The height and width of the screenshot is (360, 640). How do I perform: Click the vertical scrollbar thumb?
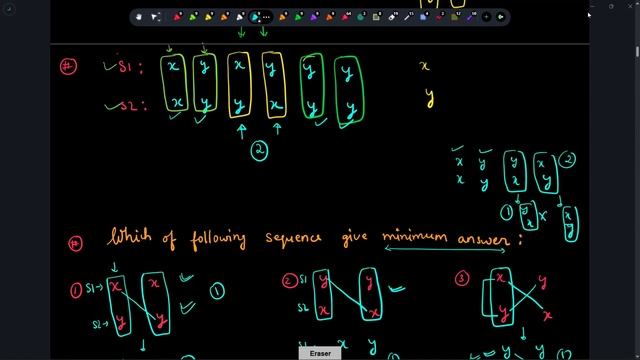click(637, 51)
